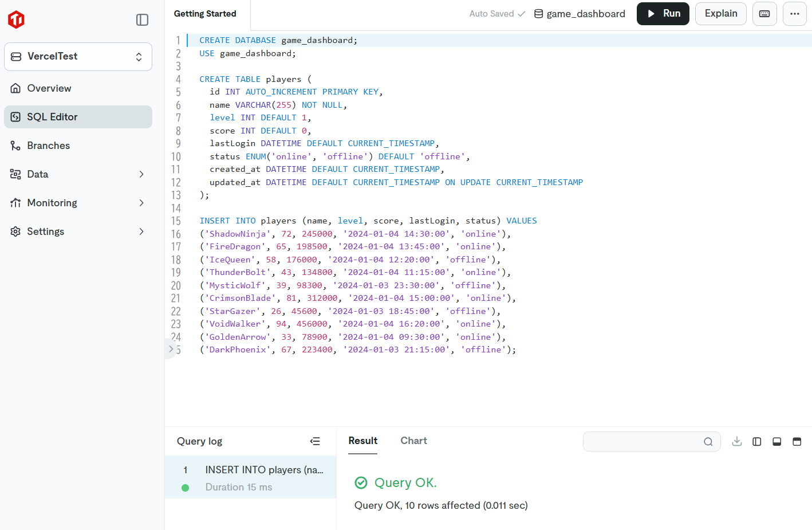Click the Overview home icon
The width and height of the screenshot is (812, 530).
(15, 88)
